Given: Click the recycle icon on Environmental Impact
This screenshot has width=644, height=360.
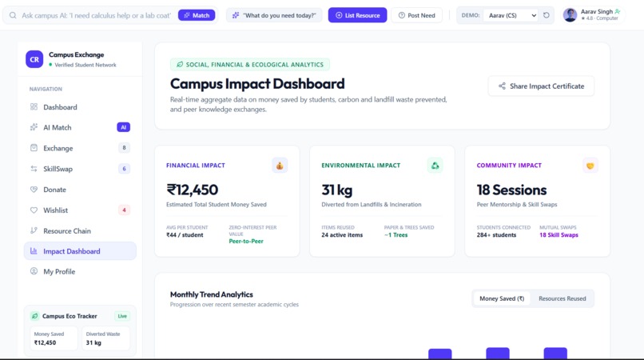Looking at the screenshot, I should pyautogui.click(x=435, y=166).
